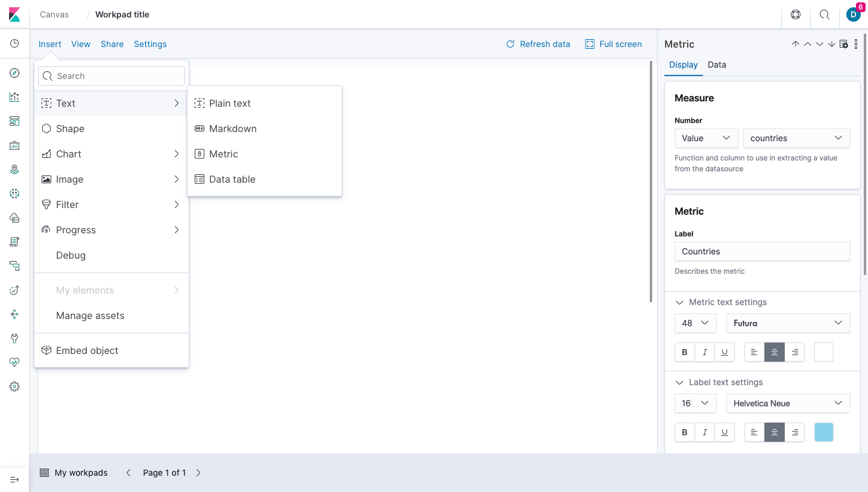
Task: Open Machine Learning icon in sidebar
Action: click(x=14, y=194)
